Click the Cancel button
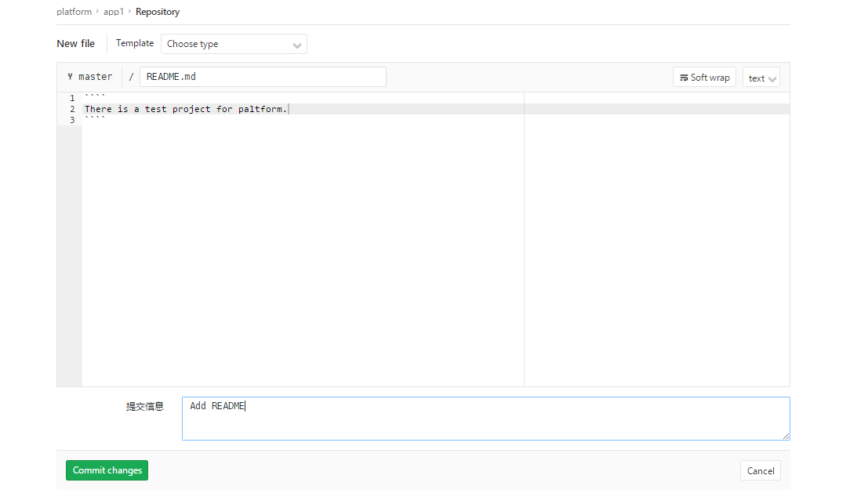The height and width of the screenshot is (497, 868). 760,470
